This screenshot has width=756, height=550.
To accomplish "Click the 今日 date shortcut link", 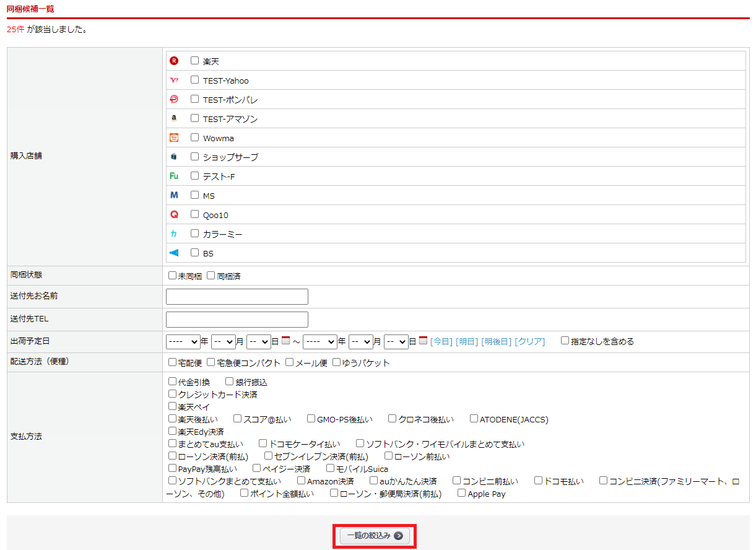I will (x=441, y=341).
